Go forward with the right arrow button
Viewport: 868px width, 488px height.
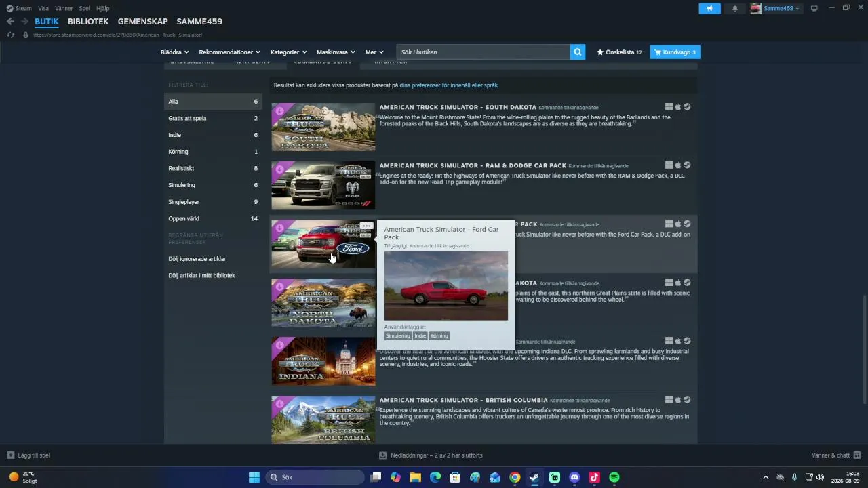pyautogui.click(x=24, y=22)
